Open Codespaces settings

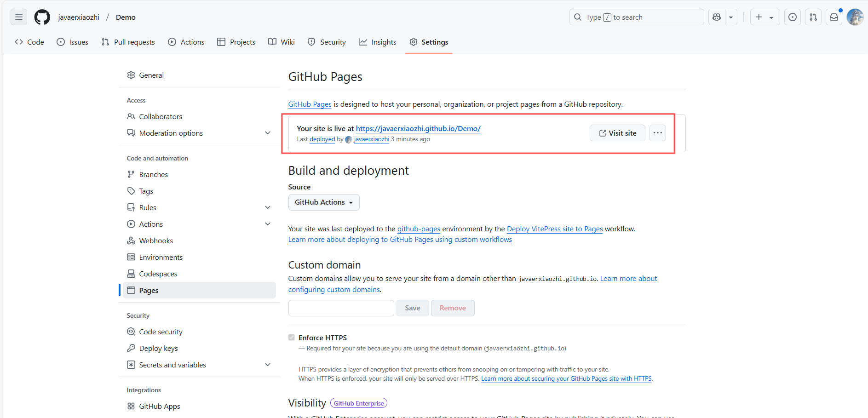pyautogui.click(x=199, y=274)
